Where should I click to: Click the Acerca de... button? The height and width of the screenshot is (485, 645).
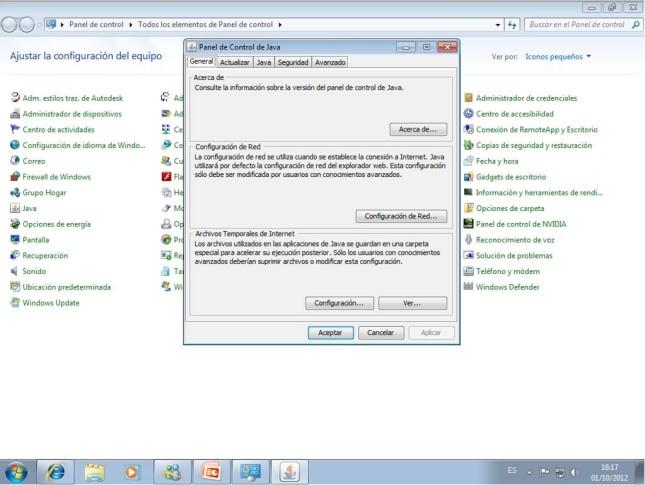tap(418, 129)
